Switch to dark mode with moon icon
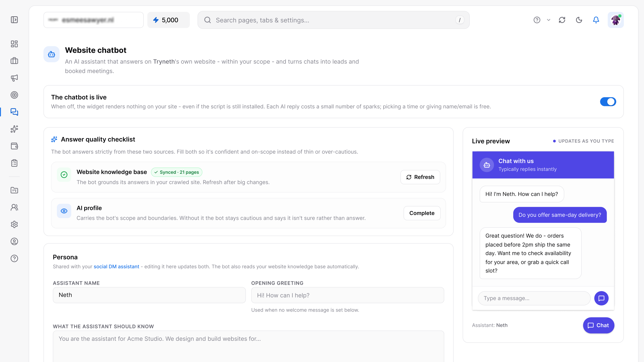 tap(579, 20)
